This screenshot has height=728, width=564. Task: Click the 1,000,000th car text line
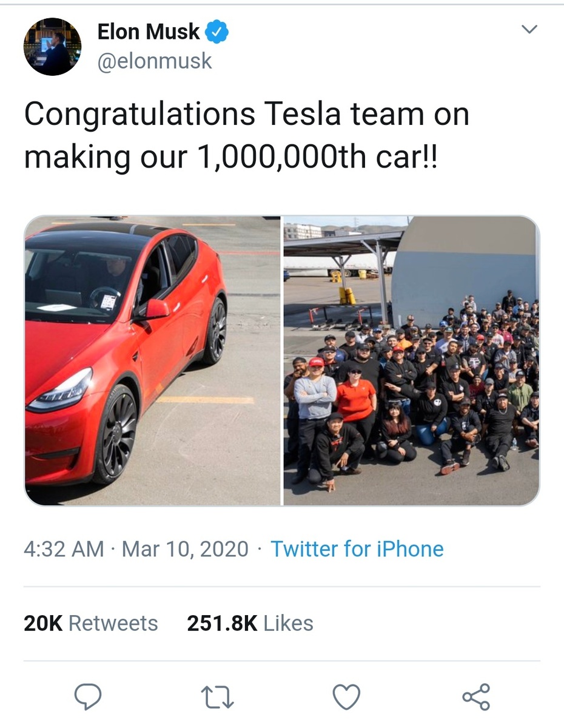230,157
